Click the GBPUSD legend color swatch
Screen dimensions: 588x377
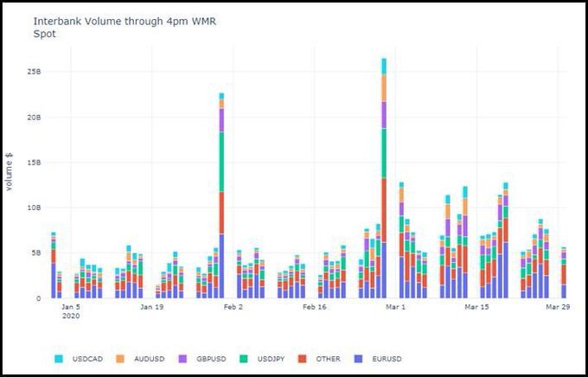tap(182, 359)
